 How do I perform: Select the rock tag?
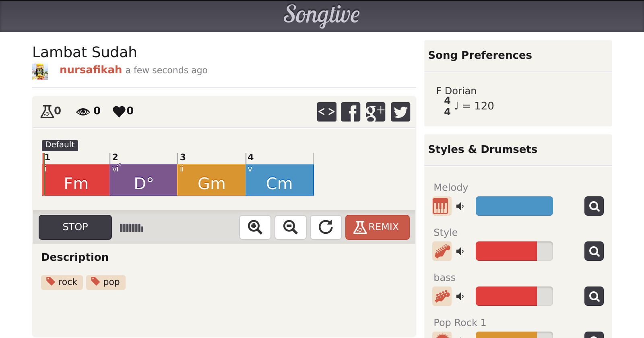click(x=62, y=282)
